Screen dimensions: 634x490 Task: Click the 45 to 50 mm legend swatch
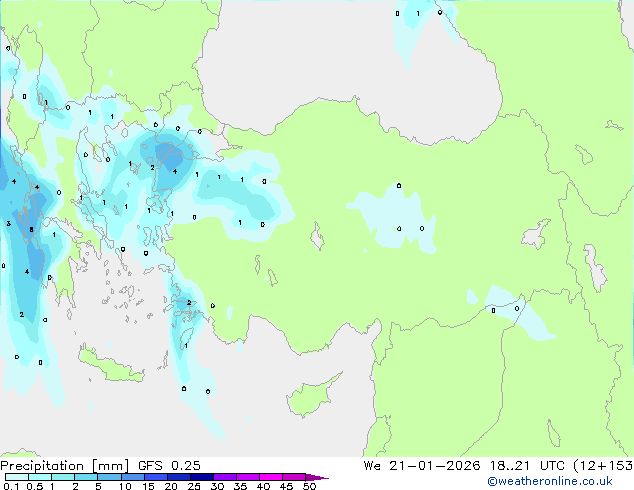point(294,477)
